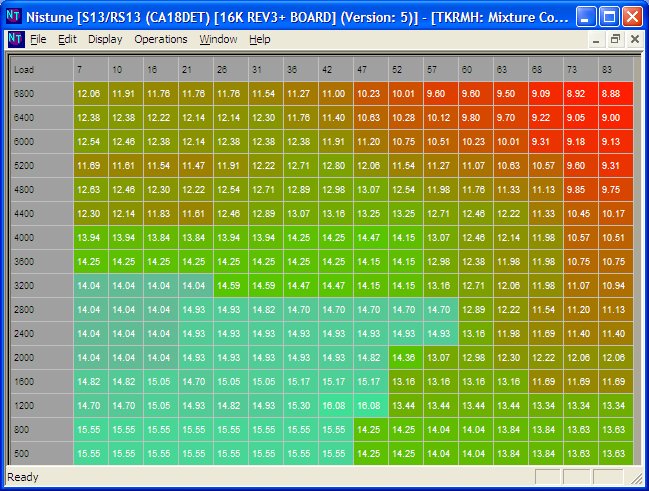Open the Help menu
Screen dimensions: 649x491
point(260,40)
